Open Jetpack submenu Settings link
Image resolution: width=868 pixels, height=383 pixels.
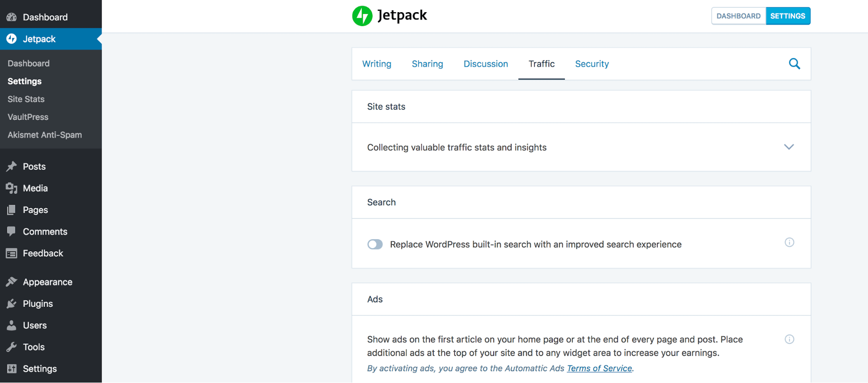(25, 81)
